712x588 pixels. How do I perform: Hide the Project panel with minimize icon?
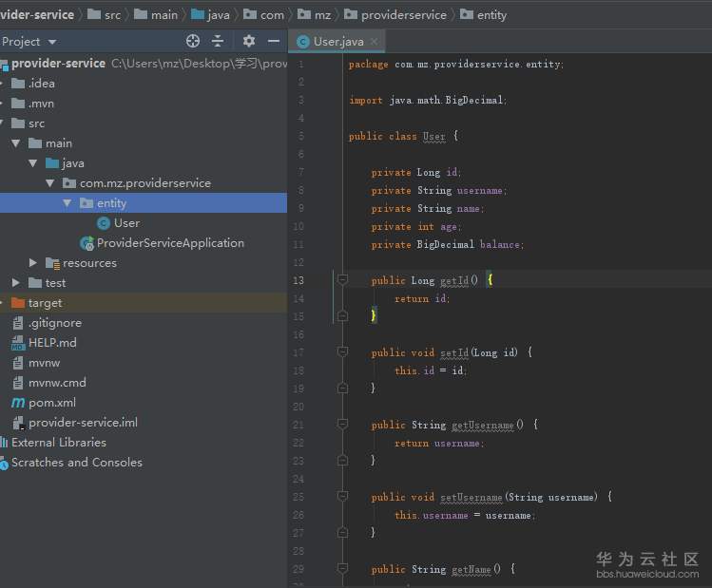tap(274, 41)
